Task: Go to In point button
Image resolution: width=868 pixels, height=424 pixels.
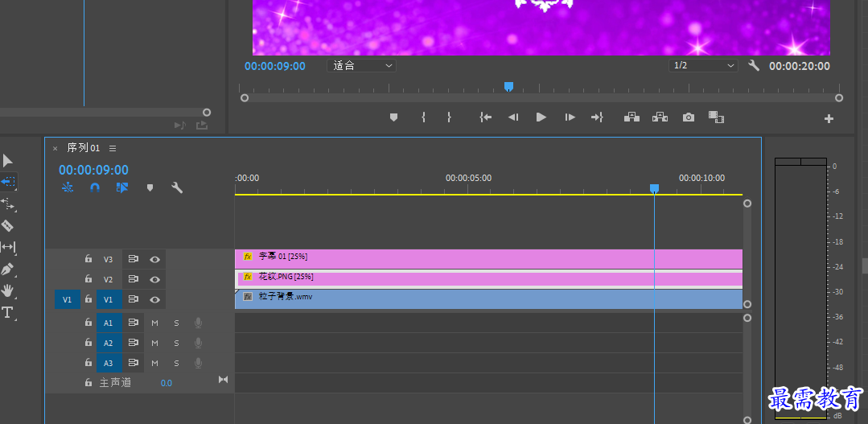Action: point(485,117)
